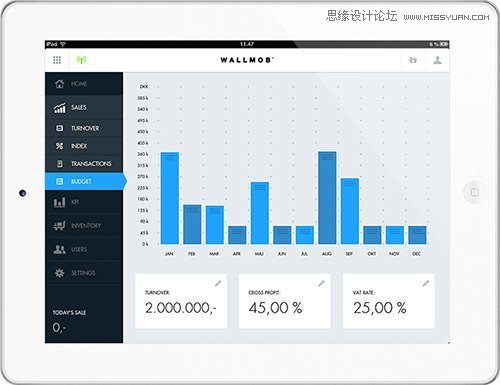This screenshot has height=385, width=500.
Task: Click the KPI bar chart icon
Action: tap(59, 202)
